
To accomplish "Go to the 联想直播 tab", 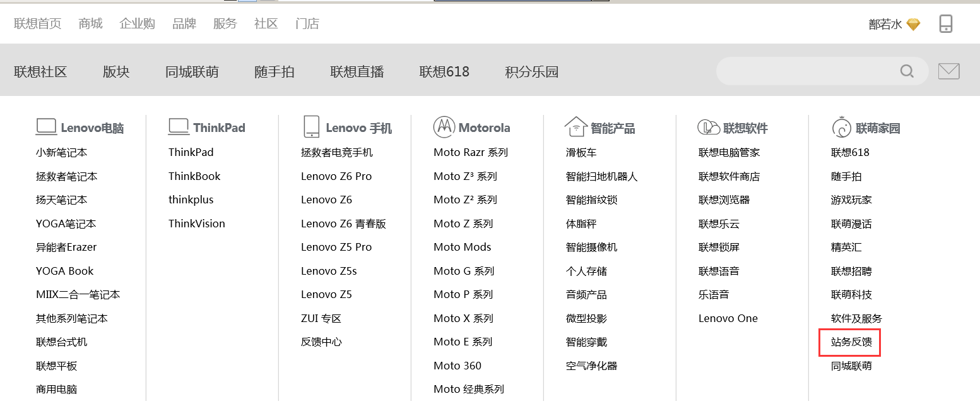I will (x=357, y=72).
